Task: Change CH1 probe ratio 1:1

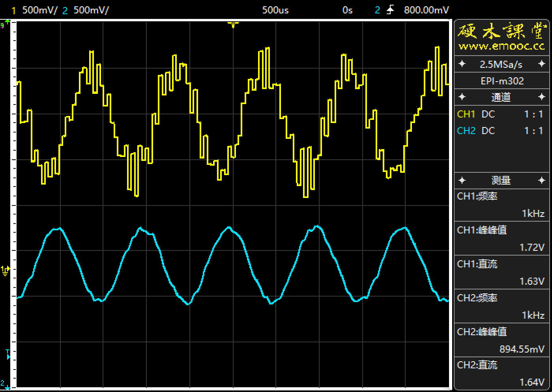Action: tap(533, 114)
